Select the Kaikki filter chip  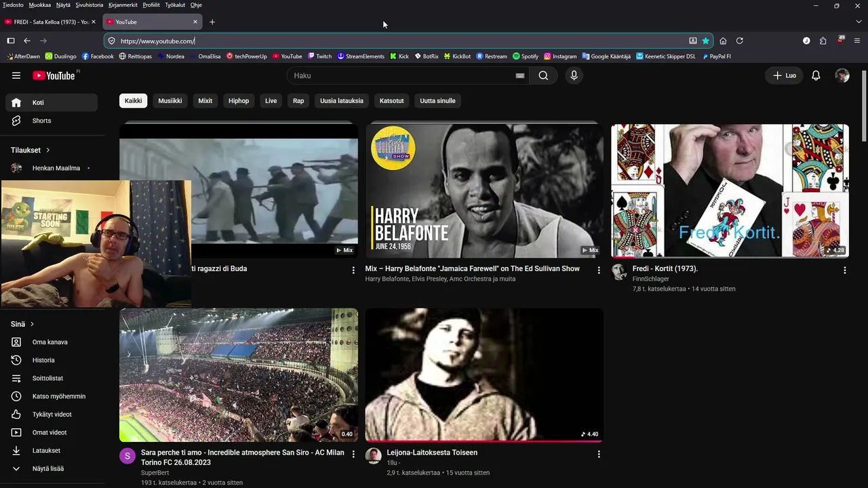[134, 100]
